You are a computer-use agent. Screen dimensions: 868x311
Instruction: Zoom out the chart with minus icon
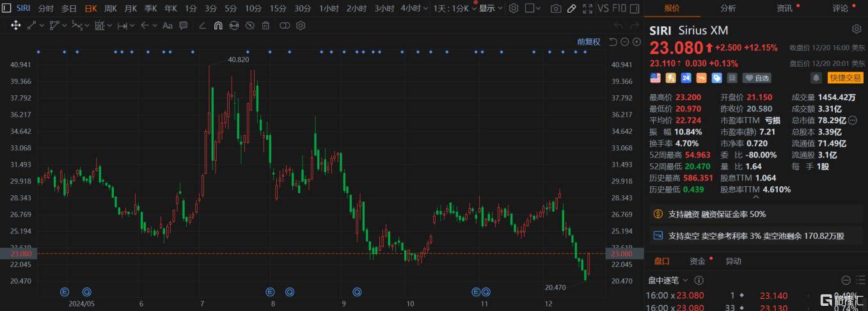coord(624,42)
